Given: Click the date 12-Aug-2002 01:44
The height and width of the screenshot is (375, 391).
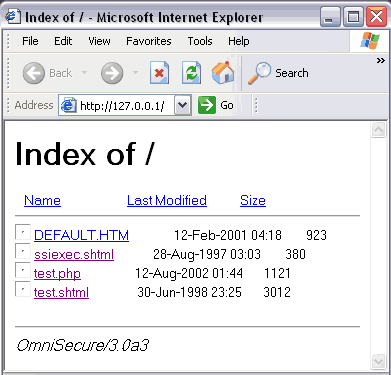Looking at the screenshot, I should click(189, 273).
